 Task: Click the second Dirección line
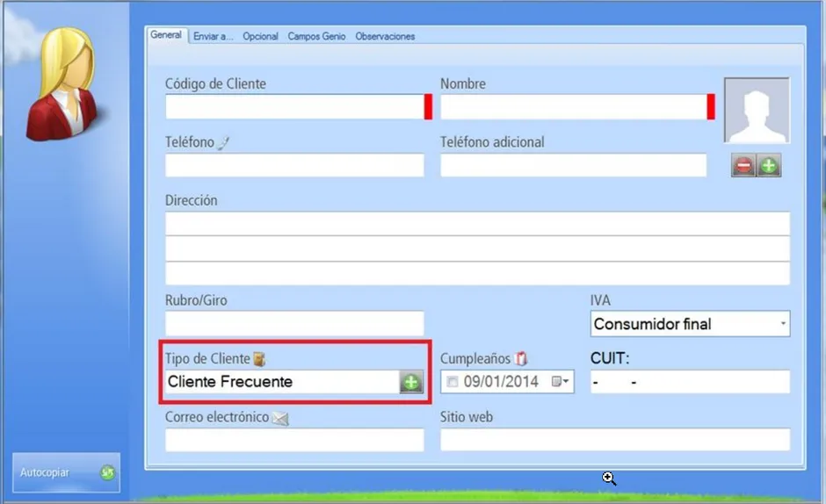point(477,248)
